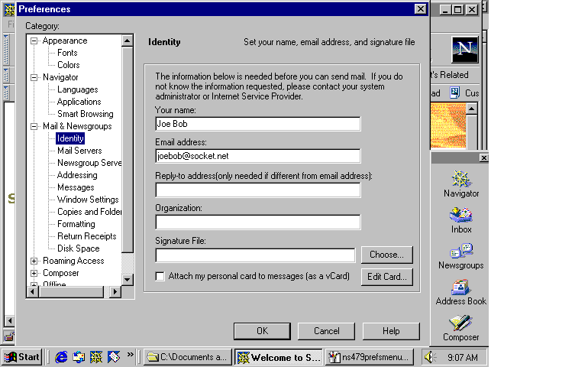Expand the Composer category

(x=34, y=273)
